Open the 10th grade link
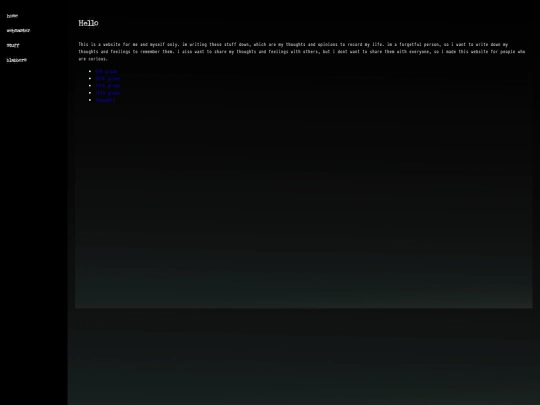This screenshot has width=540, height=405. click(108, 79)
